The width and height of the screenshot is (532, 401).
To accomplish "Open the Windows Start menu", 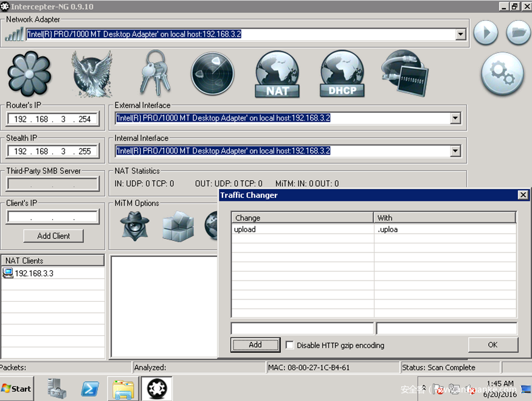I will (x=16, y=388).
